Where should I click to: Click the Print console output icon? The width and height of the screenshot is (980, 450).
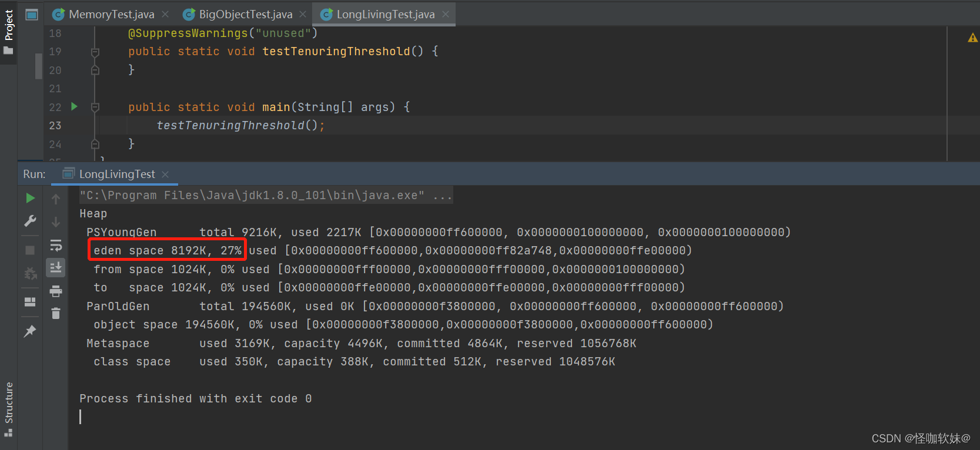[56, 291]
